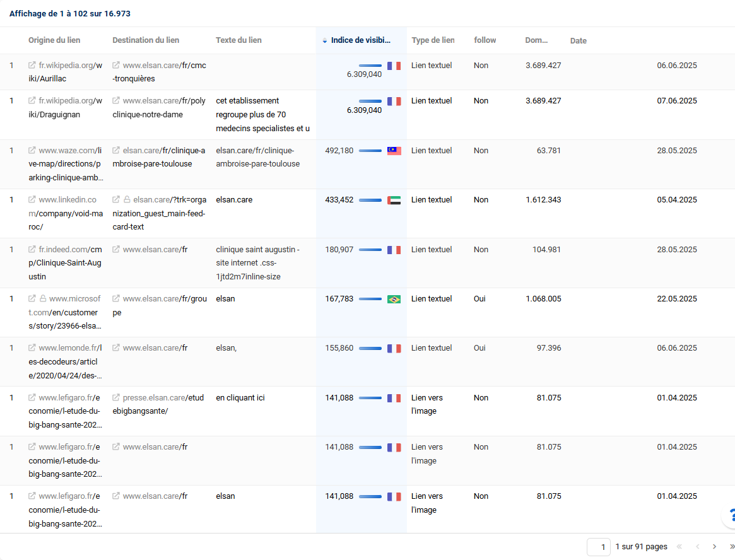Viewport: 735px width, 560px height.
Task: Sort by the Texte du lien column
Action: pyautogui.click(x=238, y=40)
